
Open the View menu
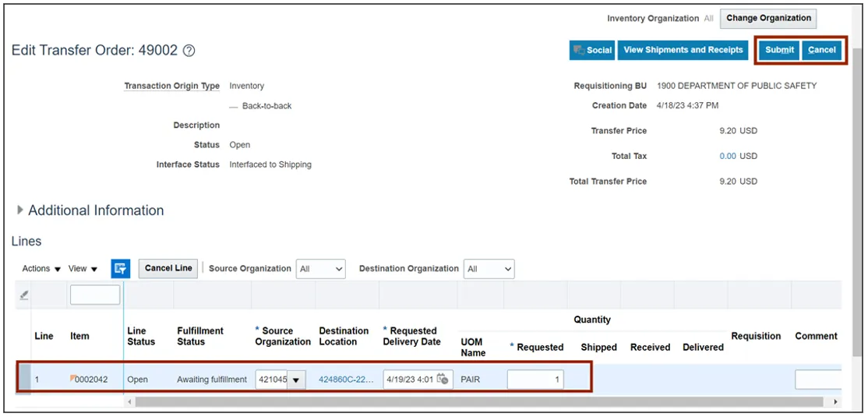pyautogui.click(x=83, y=269)
